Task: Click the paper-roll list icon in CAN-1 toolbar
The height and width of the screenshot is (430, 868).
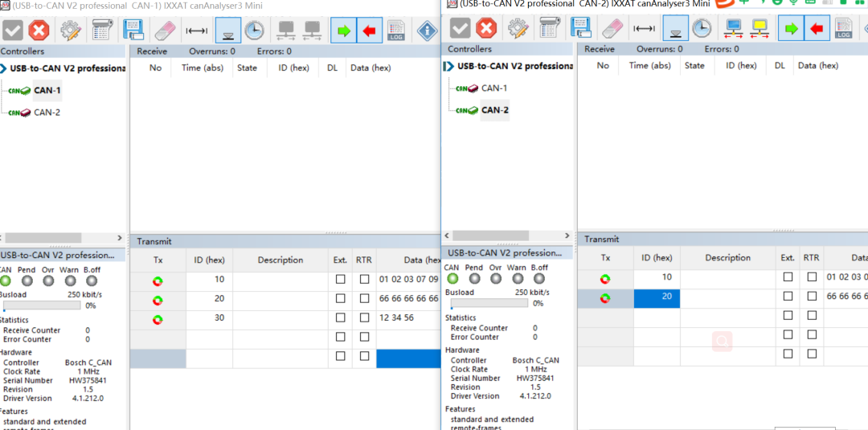Action: [100, 30]
